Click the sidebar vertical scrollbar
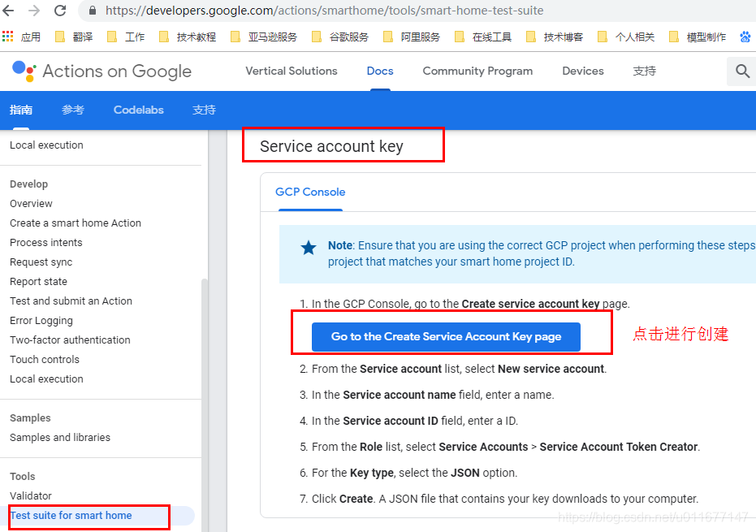Screen dimensions: 756x532 pyautogui.click(x=205, y=405)
